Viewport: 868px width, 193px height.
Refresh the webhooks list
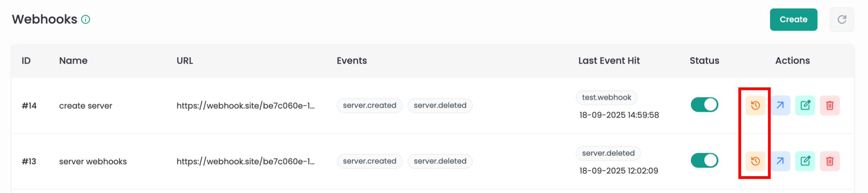[x=842, y=20]
